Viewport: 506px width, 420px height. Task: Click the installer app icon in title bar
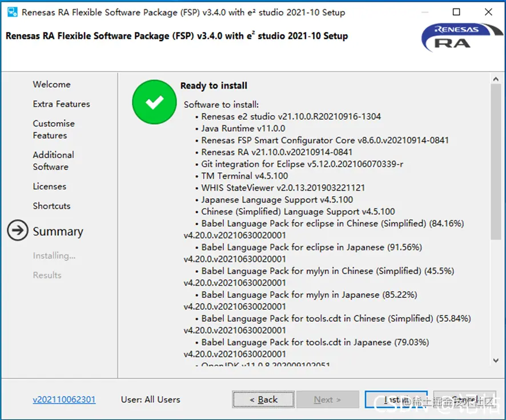[13, 12]
